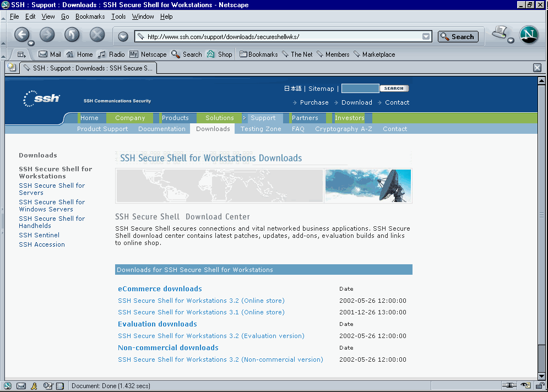The height and width of the screenshot is (392, 548).
Task: Switch to the Testing Zone tab
Action: pos(261,129)
